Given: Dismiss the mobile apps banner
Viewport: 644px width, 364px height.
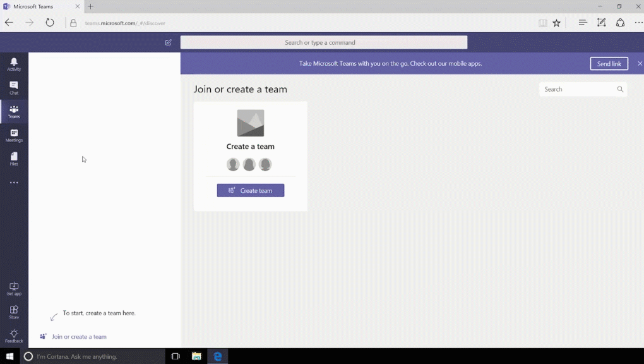Looking at the screenshot, I should 640,63.
